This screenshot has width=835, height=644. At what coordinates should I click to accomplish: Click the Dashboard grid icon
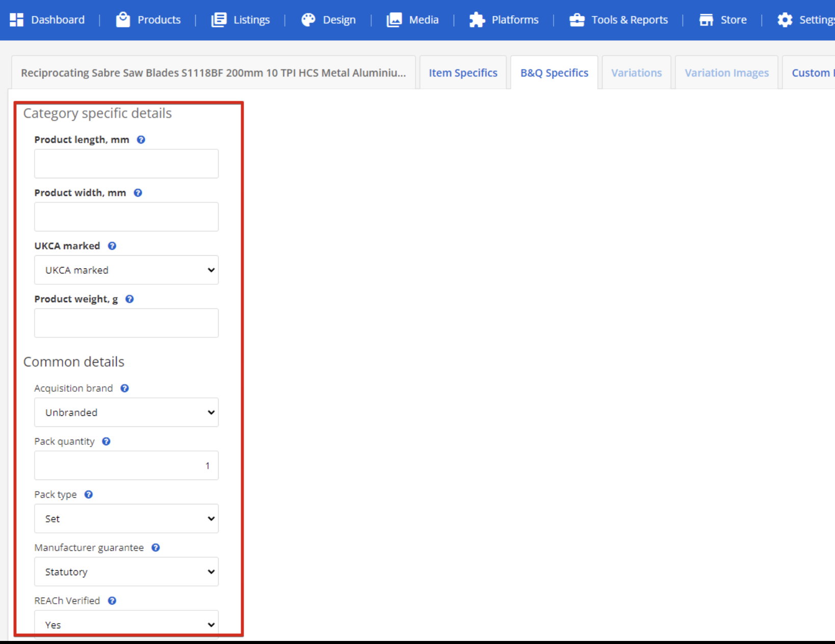coord(16,20)
